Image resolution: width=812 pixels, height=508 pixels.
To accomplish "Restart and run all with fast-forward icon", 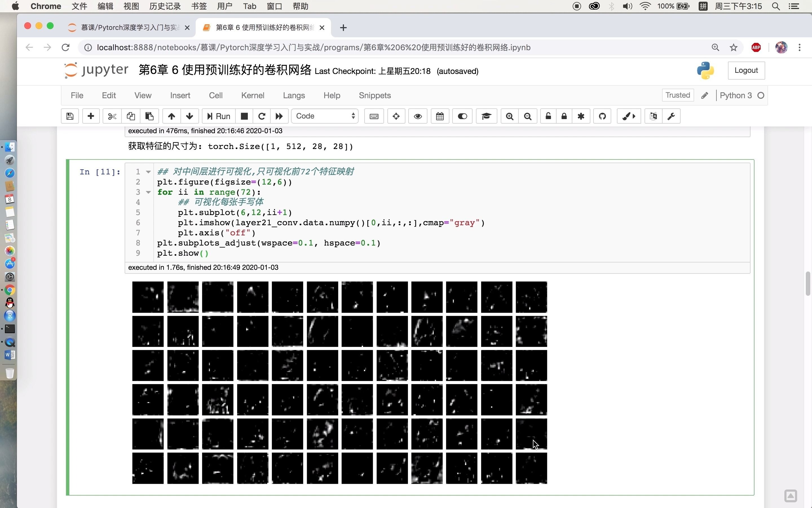I will [x=279, y=116].
